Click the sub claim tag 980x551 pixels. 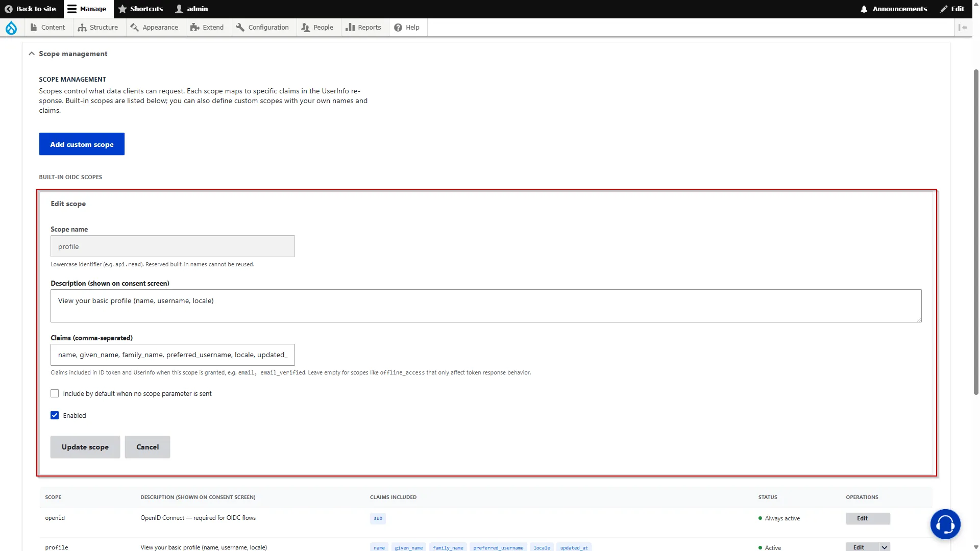coord(378,518)
